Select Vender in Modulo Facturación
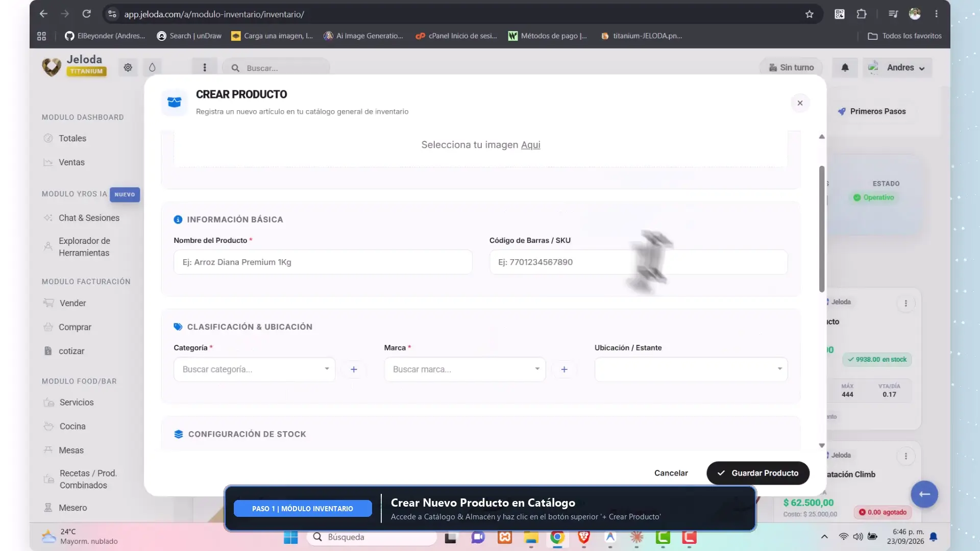This screenshot has width=980, height=551. [x=72, y=303]
